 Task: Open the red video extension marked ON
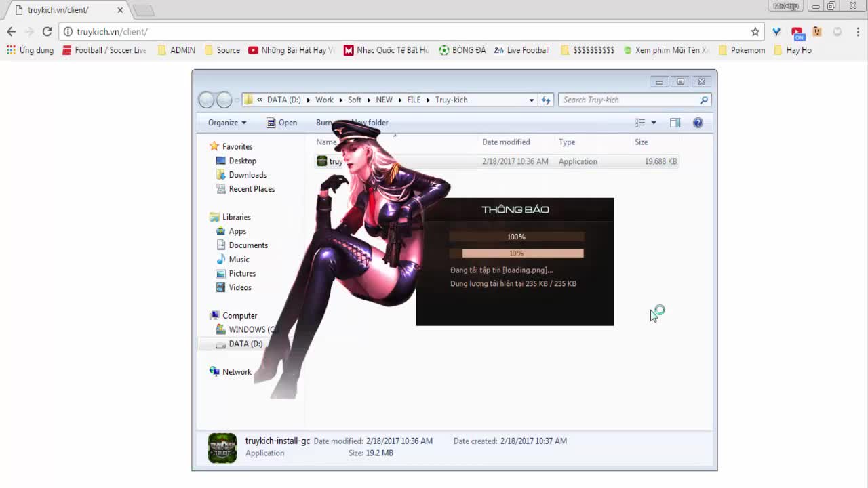click(x=797, y=33)
